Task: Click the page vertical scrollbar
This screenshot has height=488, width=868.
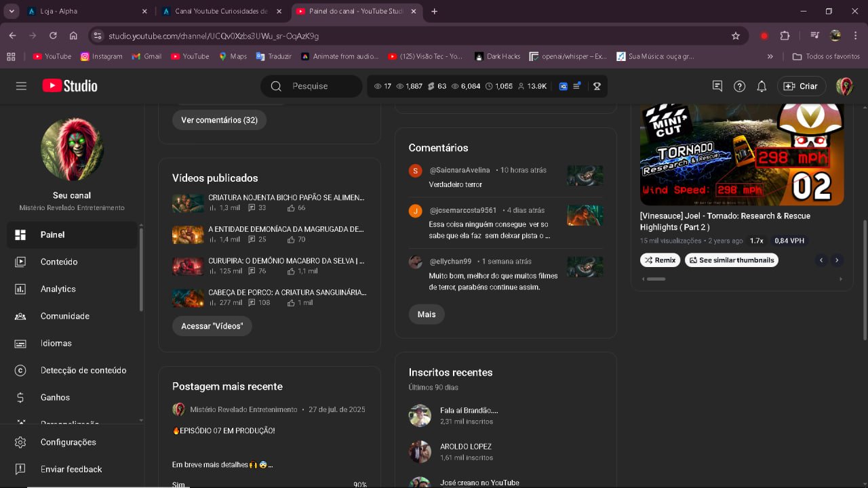Action: tap(864, 279)
